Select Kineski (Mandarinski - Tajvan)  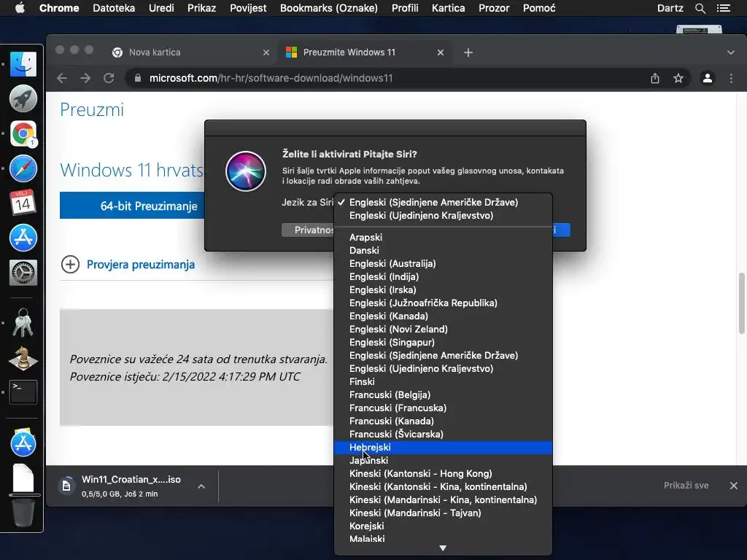[x=443, y=513]
